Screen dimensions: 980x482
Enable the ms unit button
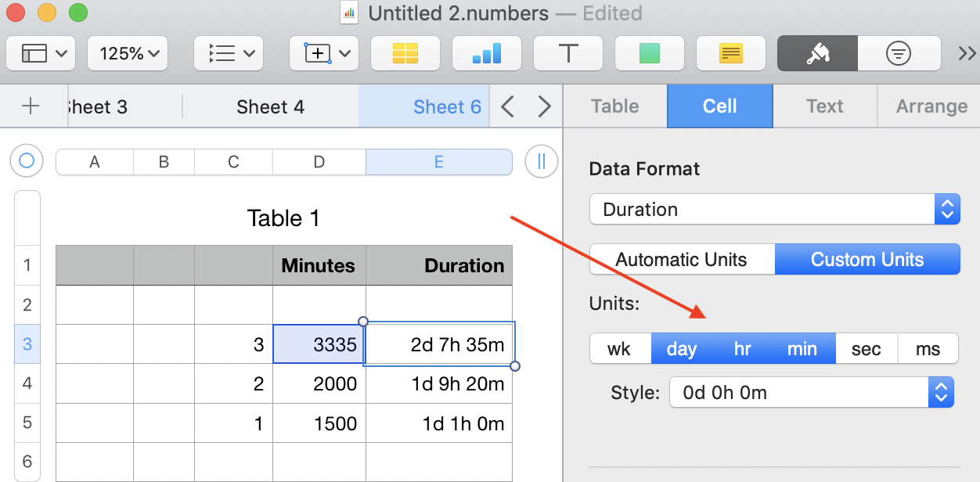[x=928, y=349]
